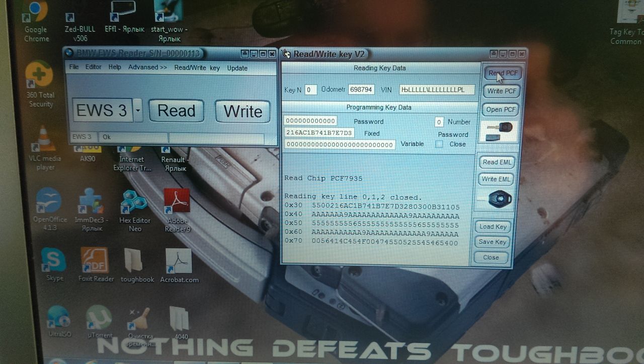This screenshot has width=644, height=364.
Task: Click the Open PCF button
Action: (501, 109)
